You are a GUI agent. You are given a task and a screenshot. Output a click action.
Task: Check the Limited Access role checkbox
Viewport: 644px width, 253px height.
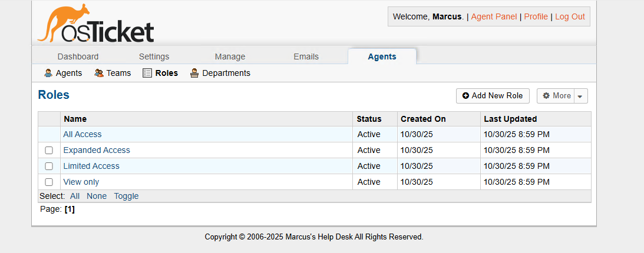click(49, 167)
